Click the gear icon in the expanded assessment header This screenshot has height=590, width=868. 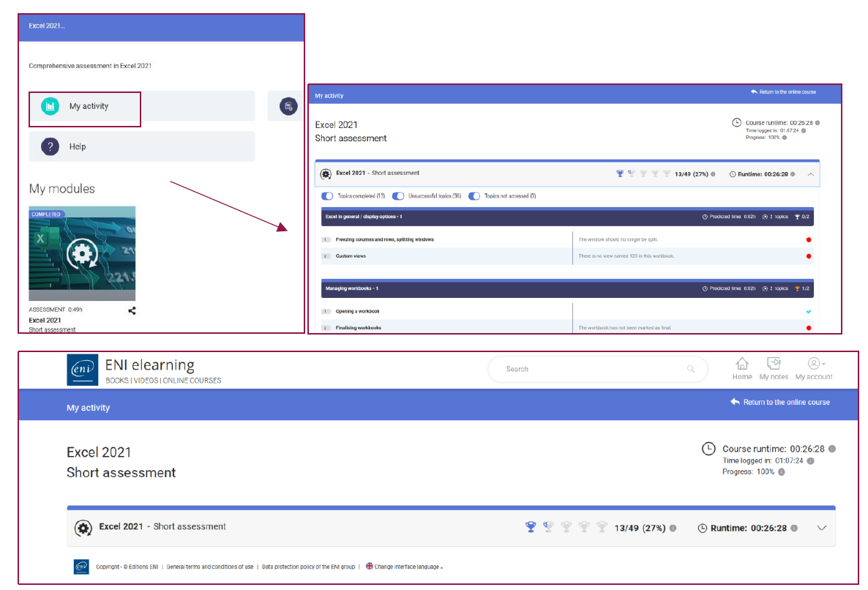[326, 174]
